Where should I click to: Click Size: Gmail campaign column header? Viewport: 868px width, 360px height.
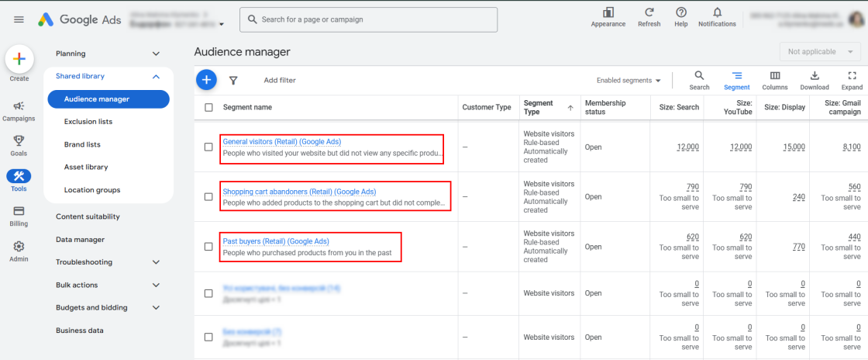(842, 107)
